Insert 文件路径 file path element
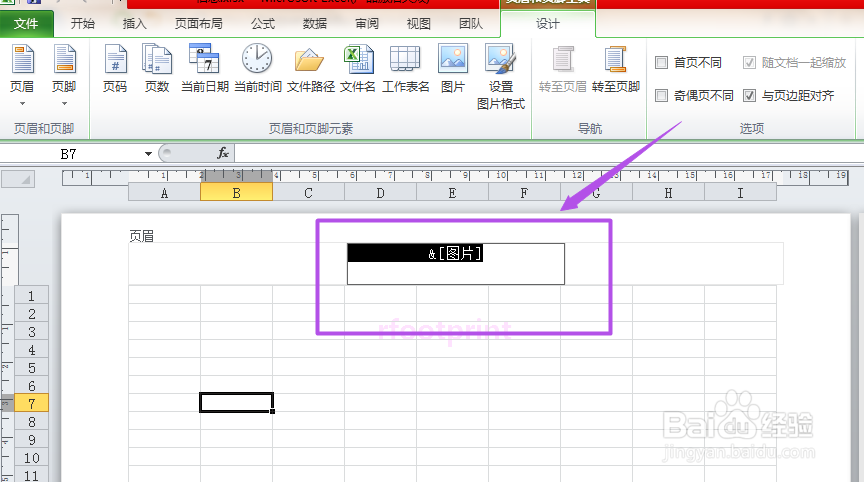Viewport: 864px width, 482px height. [310, 69]
